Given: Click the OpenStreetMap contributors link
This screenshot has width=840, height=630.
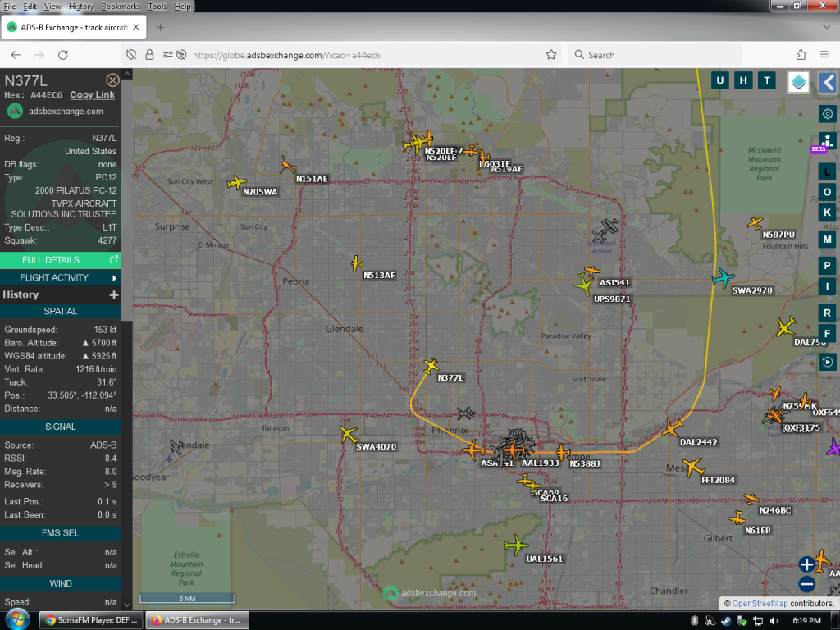Looking at the screenshot, I should 760,603.
